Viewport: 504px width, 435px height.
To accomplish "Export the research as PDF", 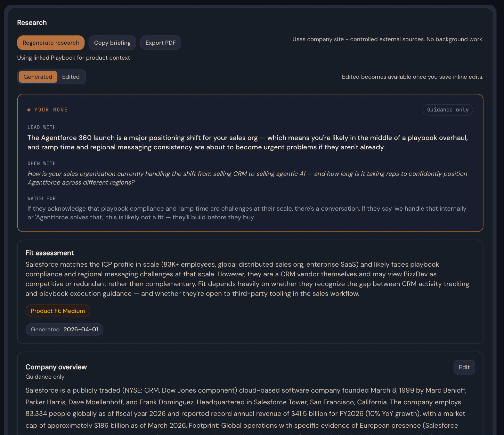I will pos(161,43).
